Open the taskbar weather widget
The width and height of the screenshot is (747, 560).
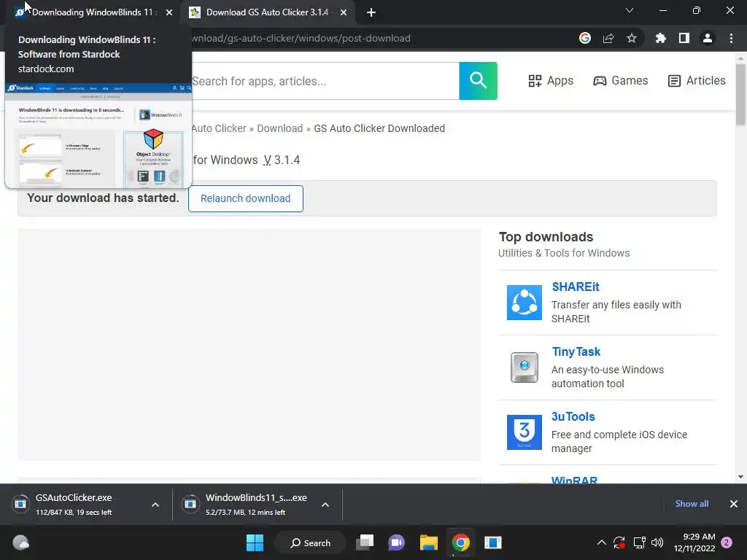pyautogui.click(x=20, y=542)
